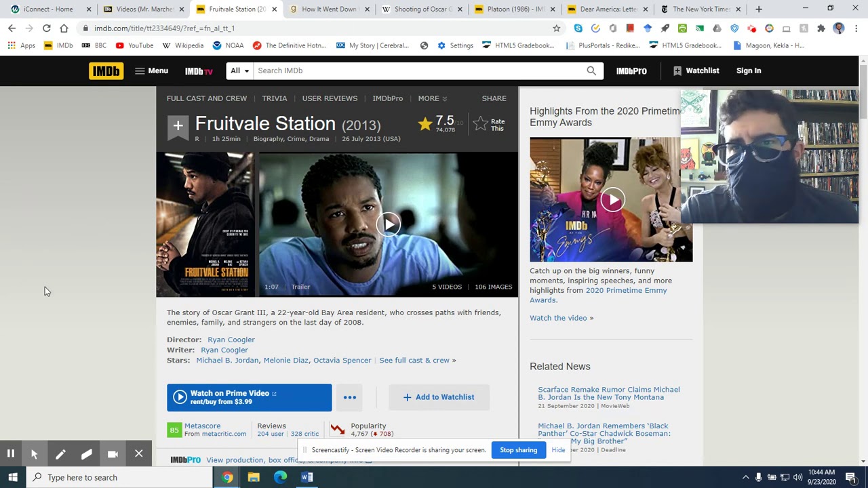
Task: Hide the screen sharing notification bar
Action: point(558,450)
